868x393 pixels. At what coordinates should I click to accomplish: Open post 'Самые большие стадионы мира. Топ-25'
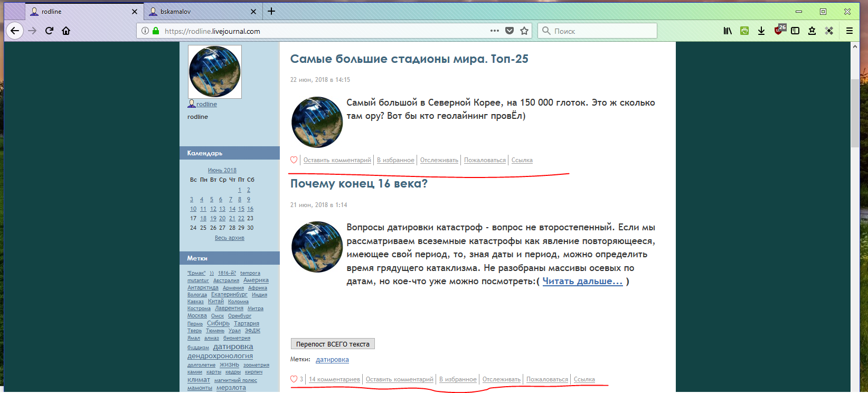(x=409, y=59)
